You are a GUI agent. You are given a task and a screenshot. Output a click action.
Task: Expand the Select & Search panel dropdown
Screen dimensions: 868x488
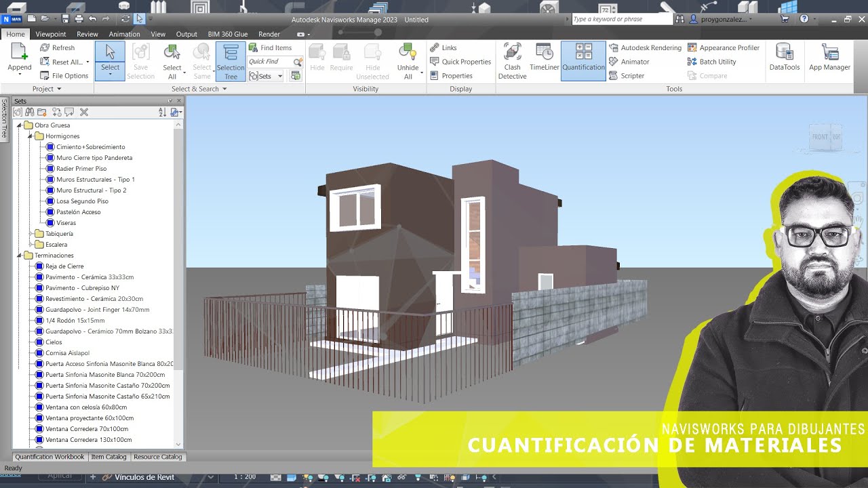click(x=199, y=89)
